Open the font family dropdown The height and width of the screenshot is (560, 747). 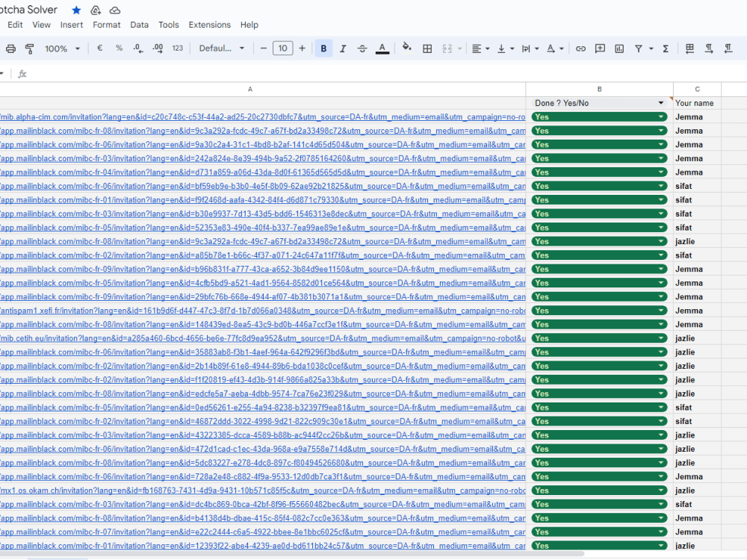222,48
